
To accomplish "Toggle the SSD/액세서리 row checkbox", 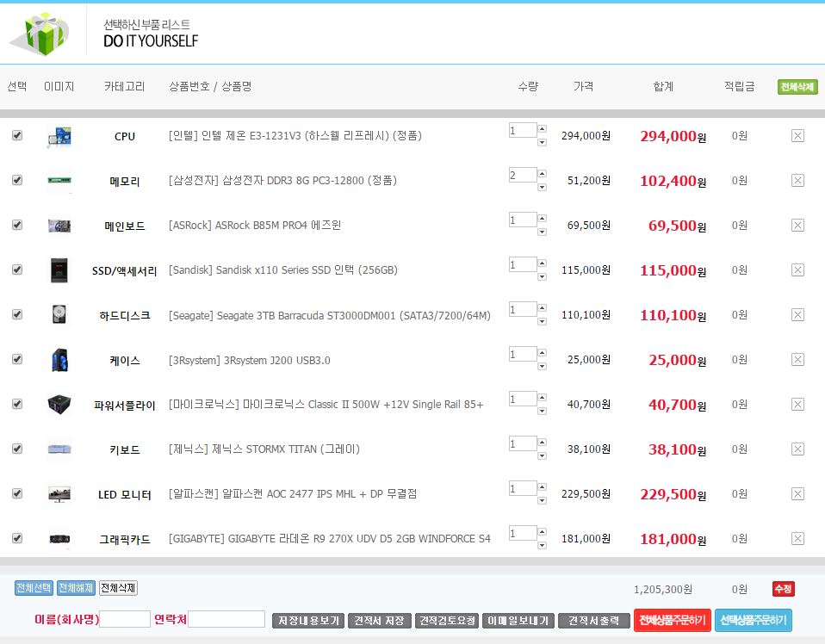I will point(17,269).
